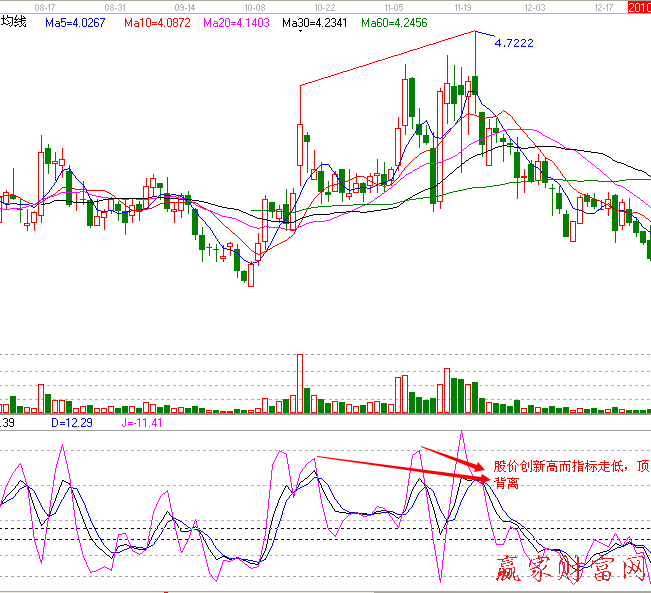Click the top of the red trendline peak
651x593 pixels.
[x=474, y=31]
